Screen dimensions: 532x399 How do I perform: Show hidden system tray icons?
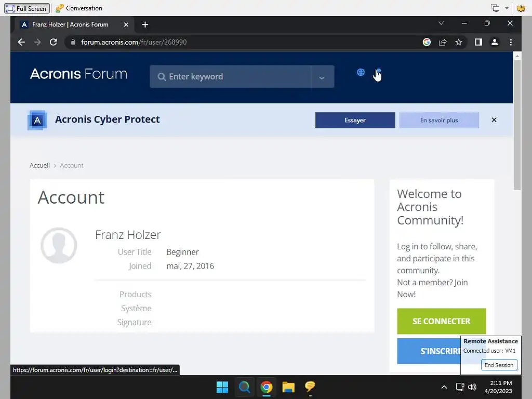click(x=444, y=387)
